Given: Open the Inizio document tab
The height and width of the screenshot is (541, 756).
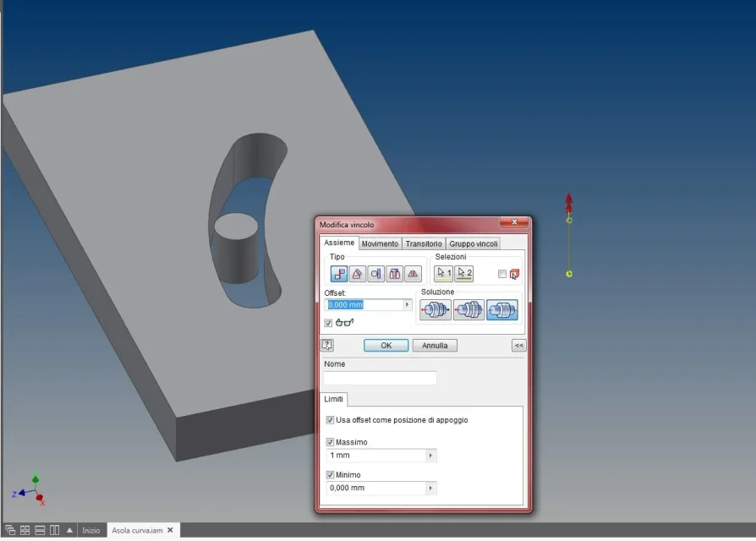Looking at the screenshot, I should pyautogui.click(x=90, y=530).
